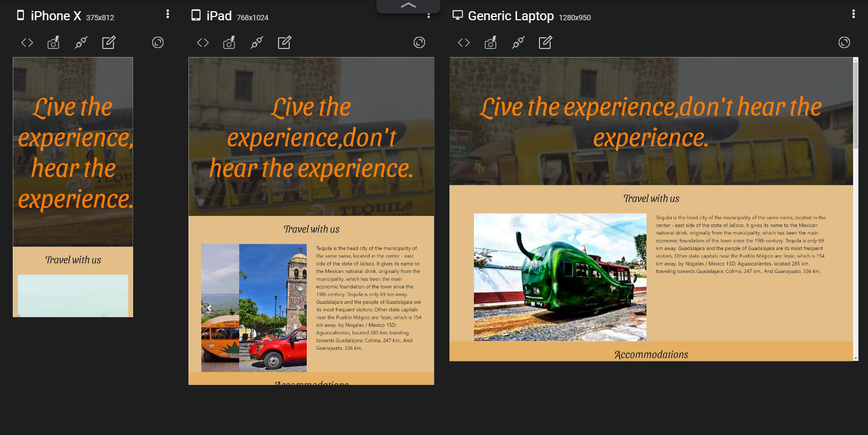
Task: Click the scrollbar down arrow in laptop preview
Action: click(x=856, y=358)
